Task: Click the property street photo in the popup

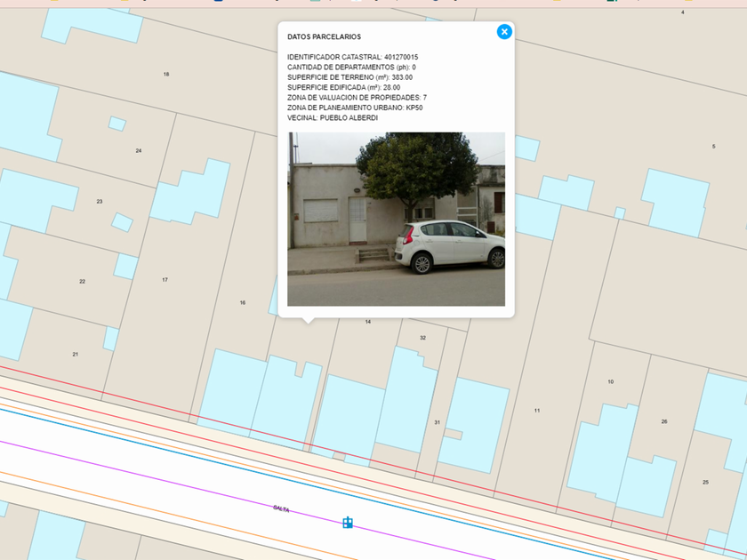Action: tap(396, 219)
